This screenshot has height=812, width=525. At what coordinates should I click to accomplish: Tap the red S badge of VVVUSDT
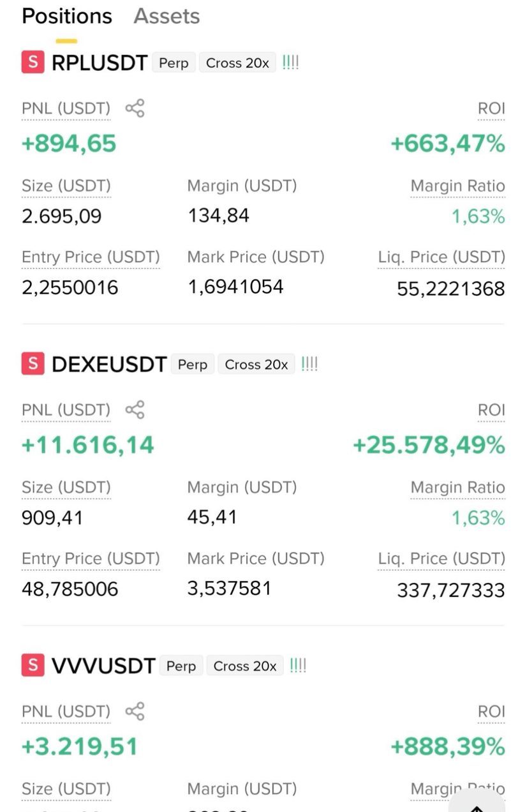[x=33, y=665]
